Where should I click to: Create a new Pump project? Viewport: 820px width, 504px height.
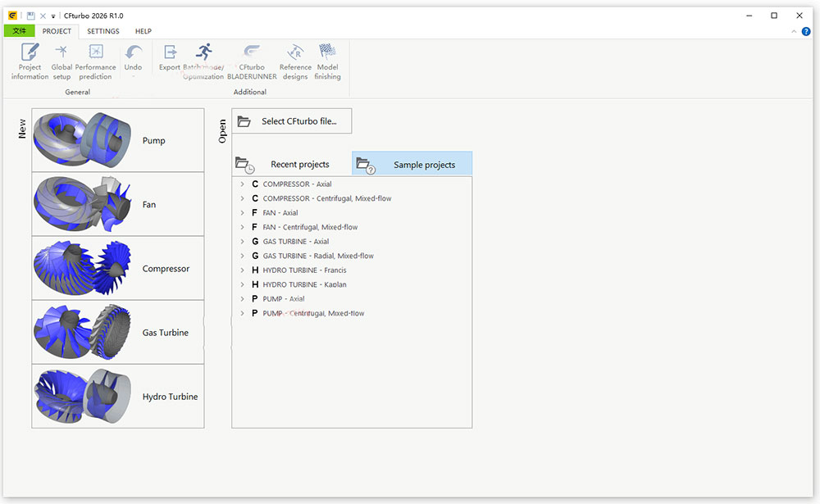click(x=118, y=140)
